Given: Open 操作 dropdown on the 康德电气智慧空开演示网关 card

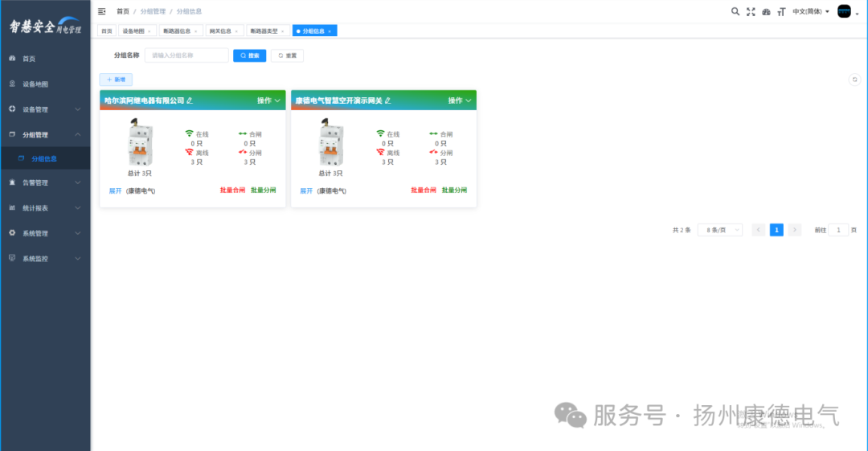Looking at the screenshot, I should 460,100.
